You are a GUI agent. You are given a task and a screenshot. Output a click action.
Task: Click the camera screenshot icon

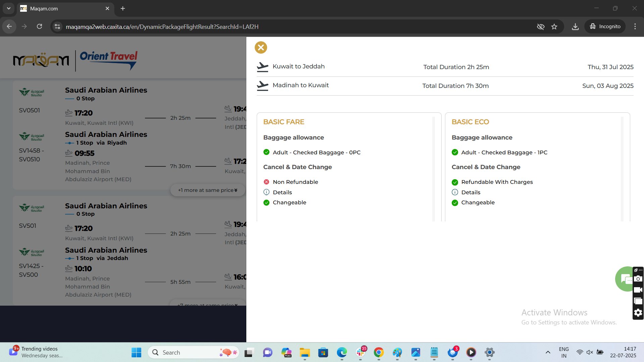point(638,279)
